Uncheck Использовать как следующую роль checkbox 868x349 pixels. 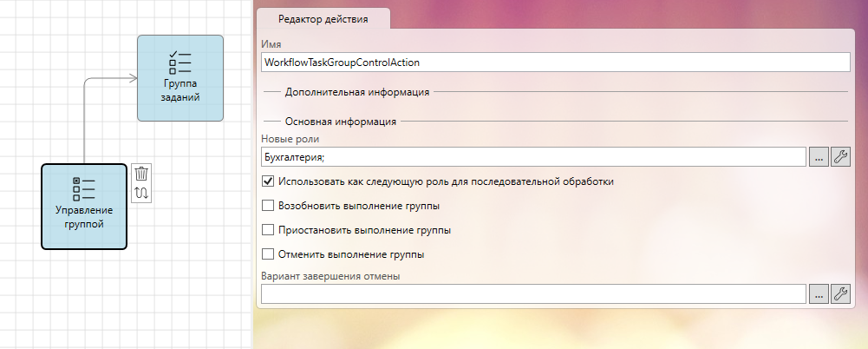(268, 181)
